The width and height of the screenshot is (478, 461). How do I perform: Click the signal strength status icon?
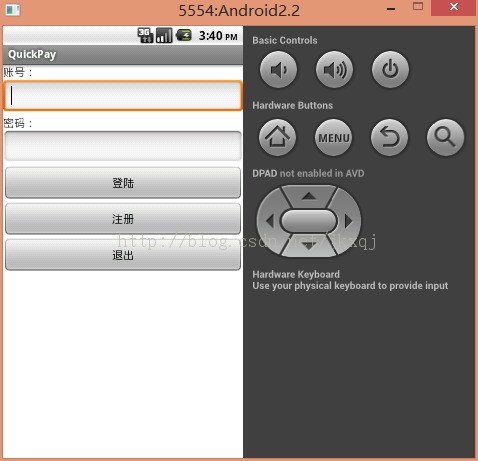164,35
